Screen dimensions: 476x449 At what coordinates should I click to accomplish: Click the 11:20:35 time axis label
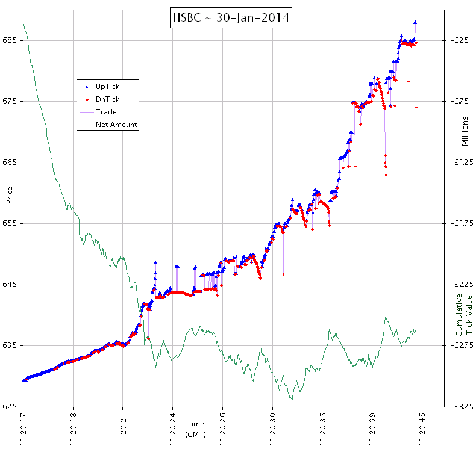(x=322, y=429)
